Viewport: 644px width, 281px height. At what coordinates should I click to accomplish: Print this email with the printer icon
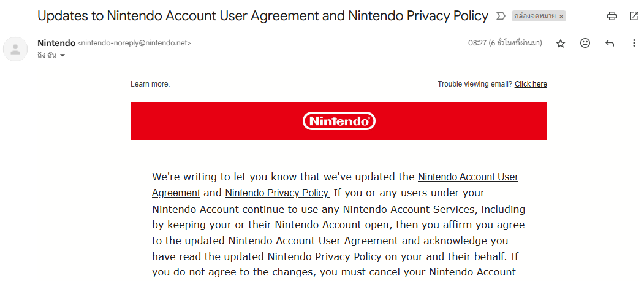[612, 16]
